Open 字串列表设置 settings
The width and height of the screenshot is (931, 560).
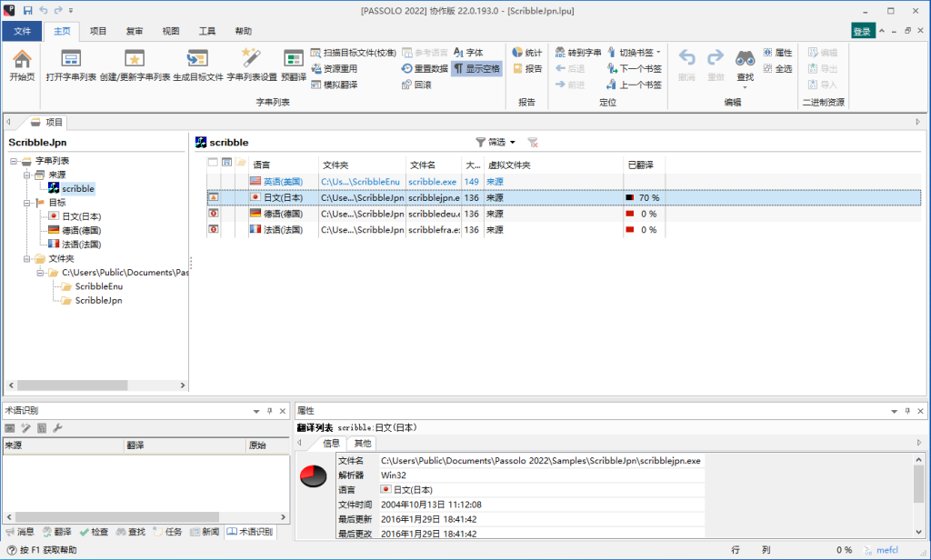point(252,65)
